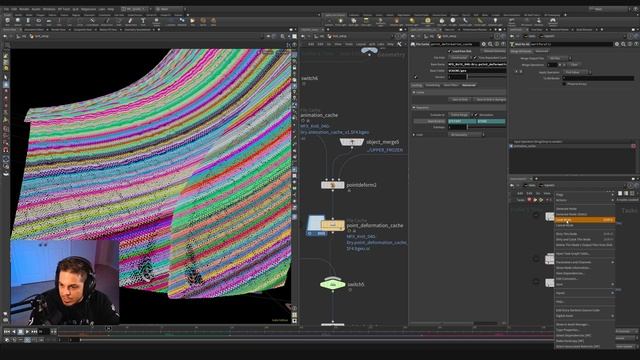Viewport: 640px width, 360px height.
Task: Switch to the Caching tab
Action: pos(417,85)
